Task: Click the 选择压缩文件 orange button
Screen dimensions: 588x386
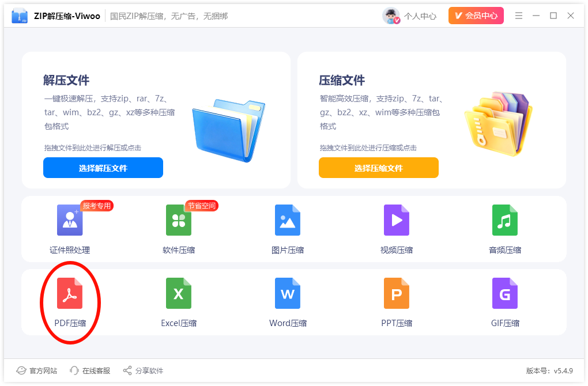Action: click(x=379, y=168)
